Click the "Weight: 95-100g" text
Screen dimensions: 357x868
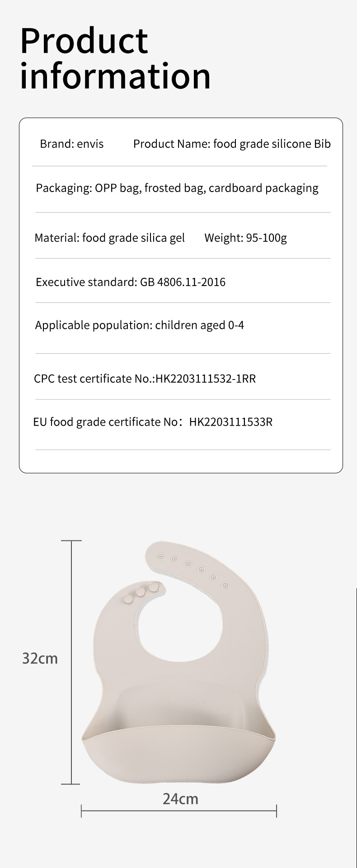(245, 238)
